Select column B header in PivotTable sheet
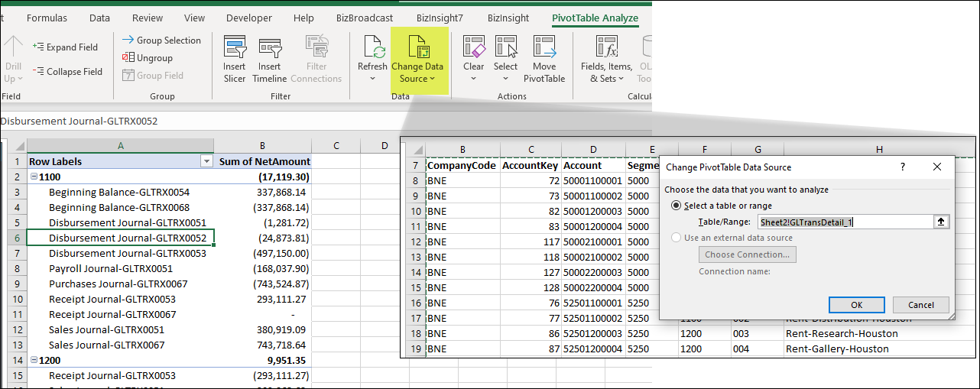 (263, 146)
